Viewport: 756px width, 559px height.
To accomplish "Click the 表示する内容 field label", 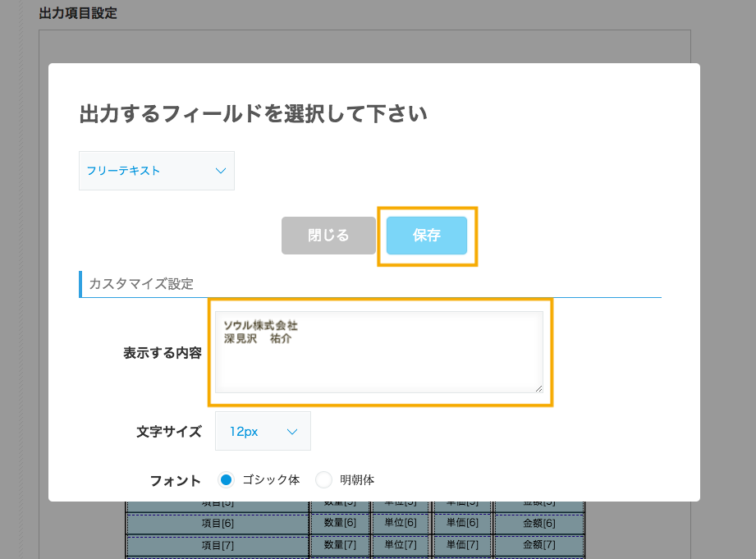I will [x=163, y=353].
